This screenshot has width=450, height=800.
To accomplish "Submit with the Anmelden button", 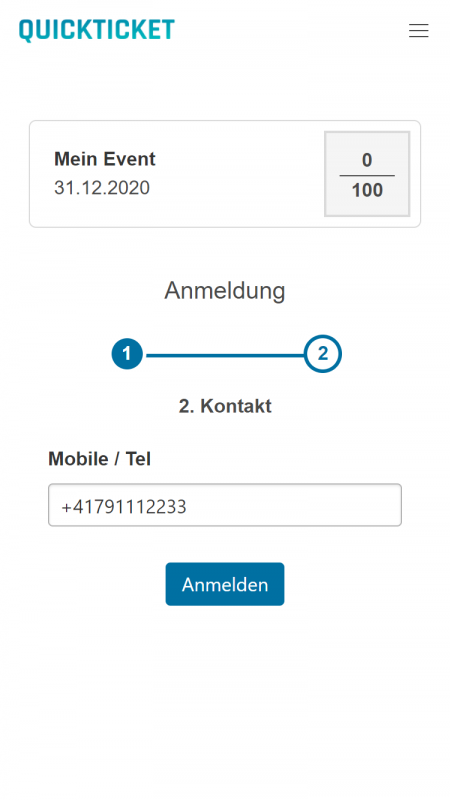I will point(225,584).
